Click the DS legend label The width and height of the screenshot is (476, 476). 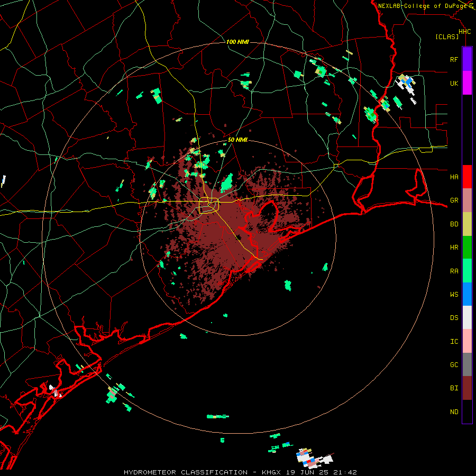[454, 318]
